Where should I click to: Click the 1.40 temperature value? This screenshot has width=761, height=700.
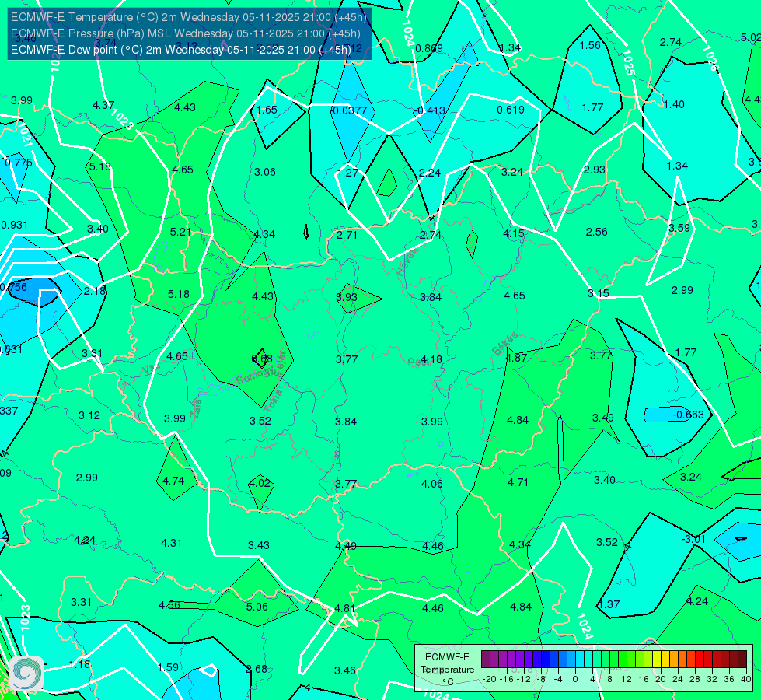pyautogui.click(x=674, y=104)
